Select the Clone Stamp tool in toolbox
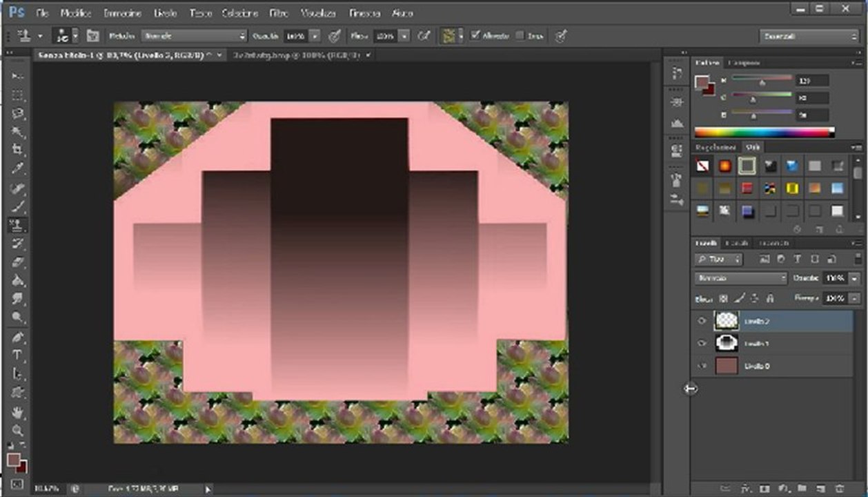The height and width of the screenshot is (497, 868). [x=18, y=225]
